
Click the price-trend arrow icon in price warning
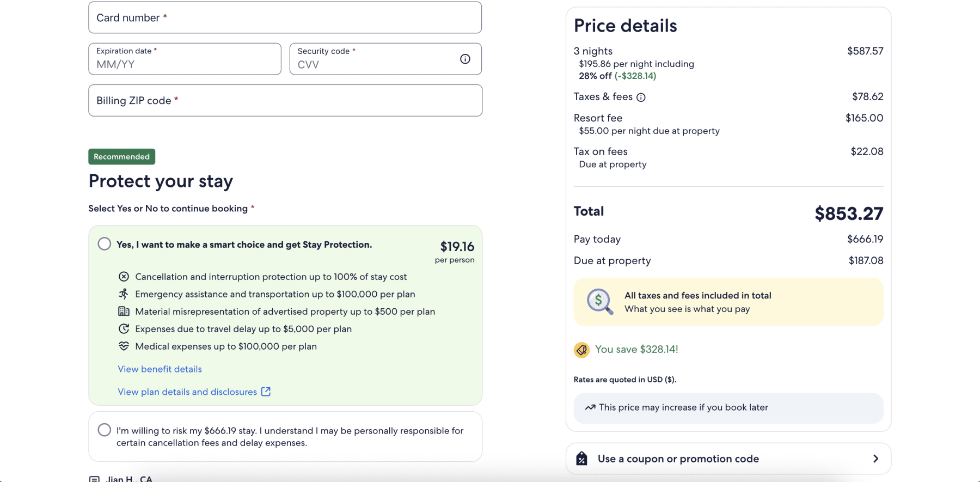coord(590,407)
